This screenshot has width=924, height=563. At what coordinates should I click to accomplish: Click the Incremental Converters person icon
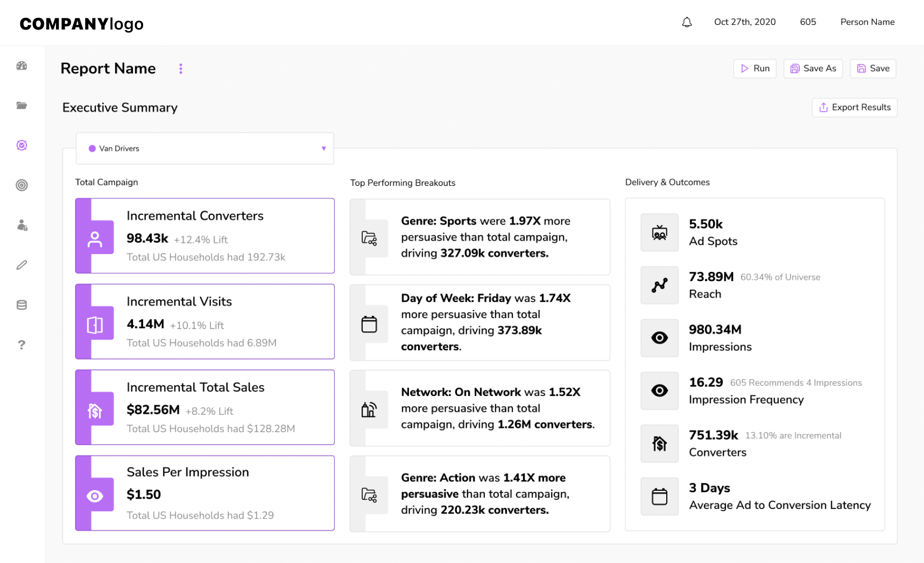tap(95, 239)
